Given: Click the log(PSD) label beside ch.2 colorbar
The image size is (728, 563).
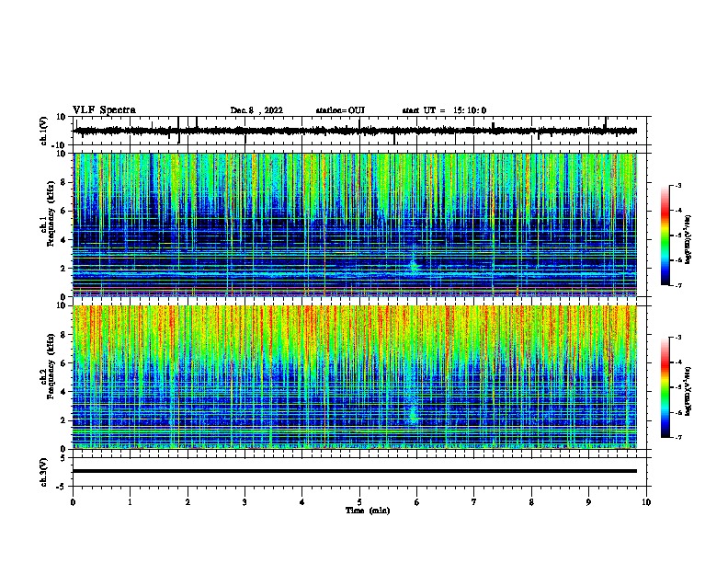Looking at the screenshot, I should [688, 392].
